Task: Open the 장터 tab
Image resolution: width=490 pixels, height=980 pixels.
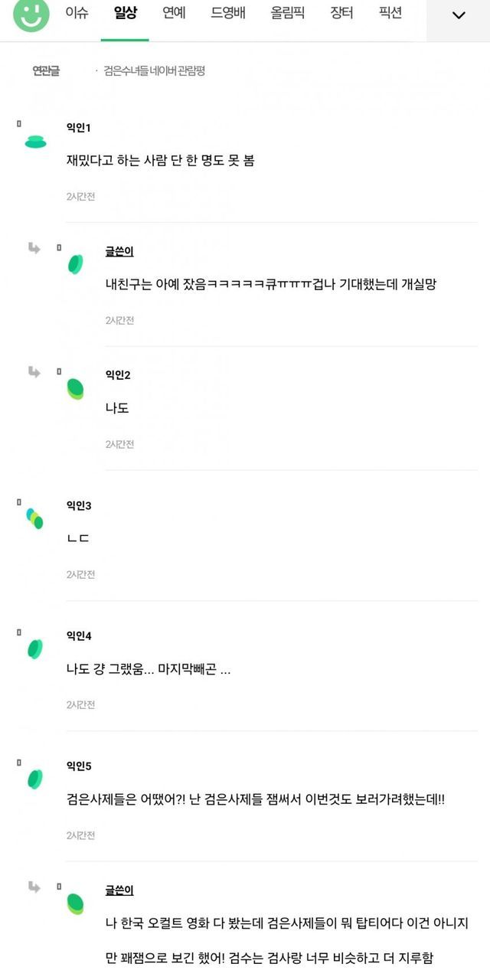Action: 341,13
